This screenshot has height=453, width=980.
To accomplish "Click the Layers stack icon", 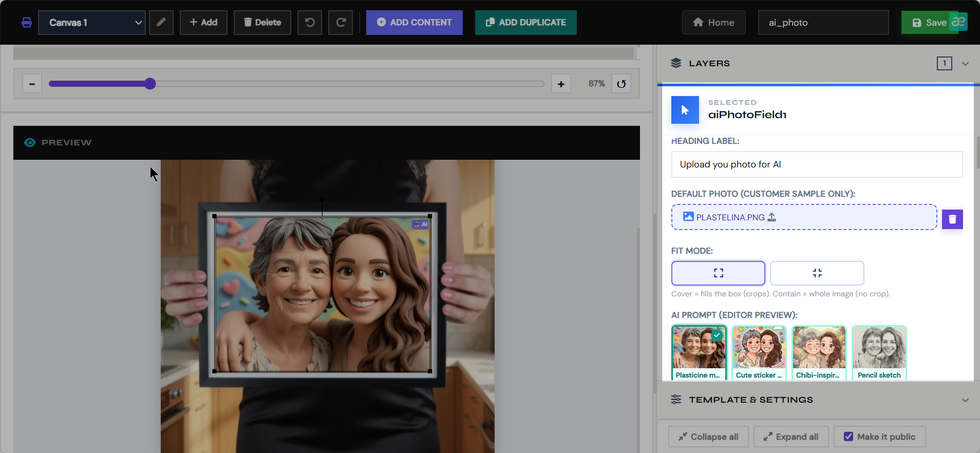I will click(676, 63).
